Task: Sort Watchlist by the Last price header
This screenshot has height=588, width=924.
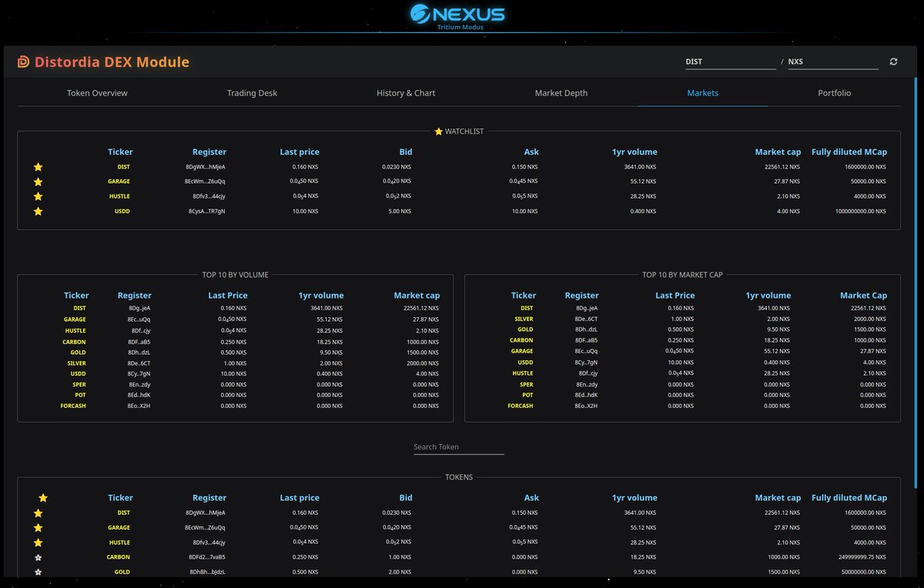Action: (x=300, y=152)
